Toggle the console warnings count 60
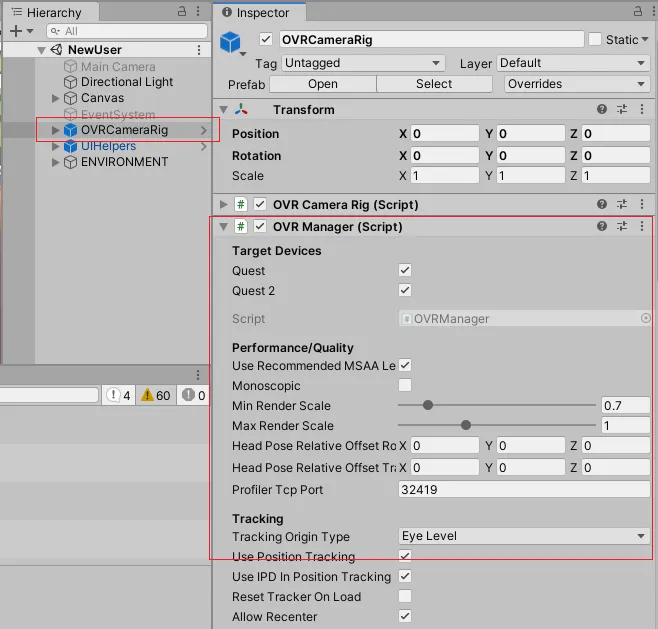 (156, 395)
